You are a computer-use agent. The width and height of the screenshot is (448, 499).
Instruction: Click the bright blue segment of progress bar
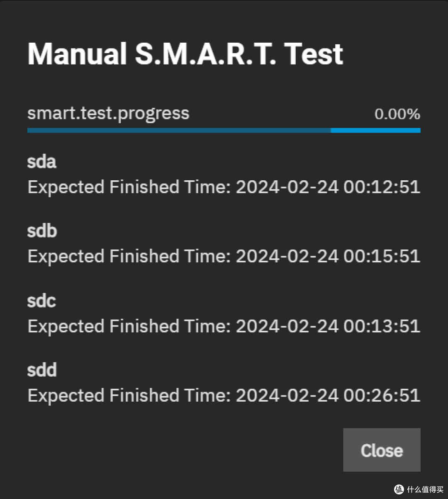pyautogui.click(x=375, y=131)
